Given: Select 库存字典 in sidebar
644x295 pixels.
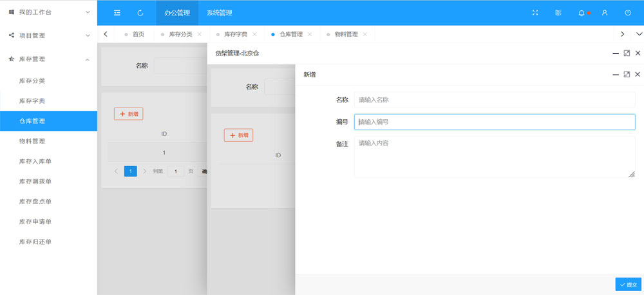Looking at the screenshot, I should coord(48,101).
